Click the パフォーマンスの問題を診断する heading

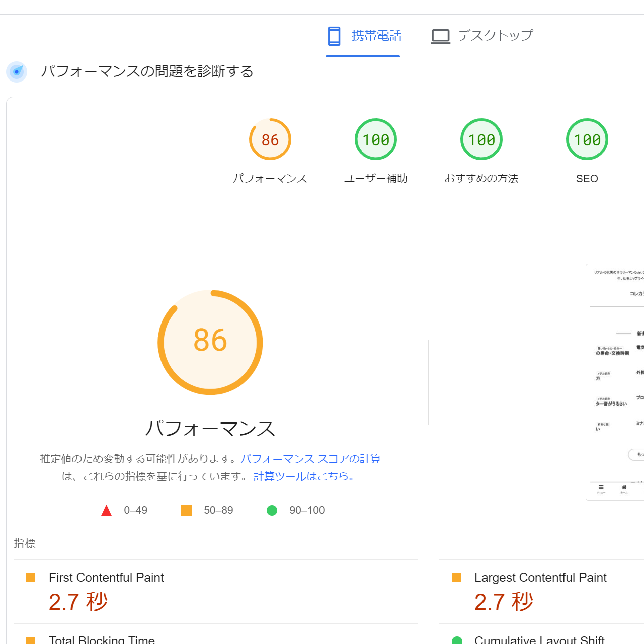[x=147, y=71]
